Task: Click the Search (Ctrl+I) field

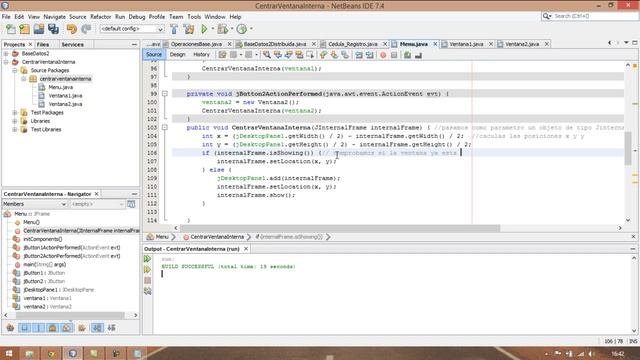Action: [x=590, y=16]
